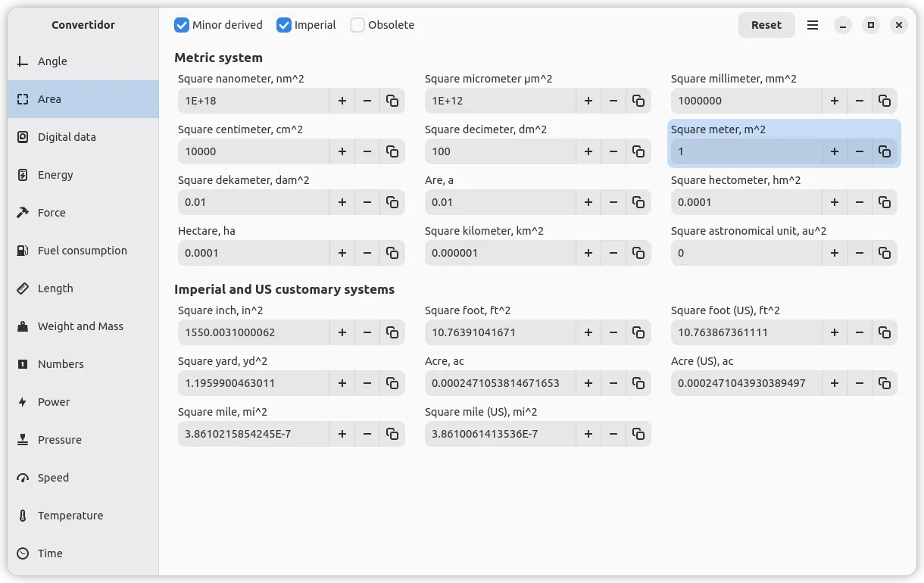The height and width of the screenshot is (583, 924).
Task: Copy the Square inch value
Action: tap(392, 332)
